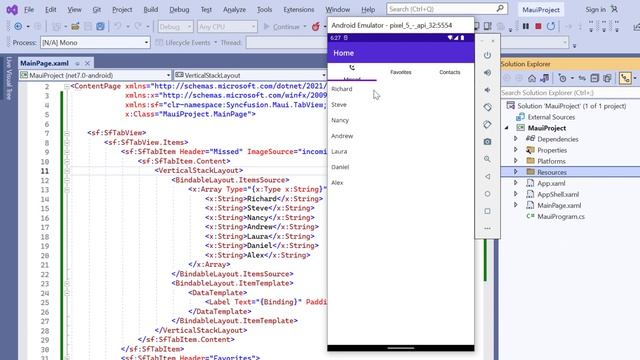This screenshot has height=360, width=640.
Task: Click the emulator Rotate Right icon
Action: pyautogui.click(x=487, y=124)
